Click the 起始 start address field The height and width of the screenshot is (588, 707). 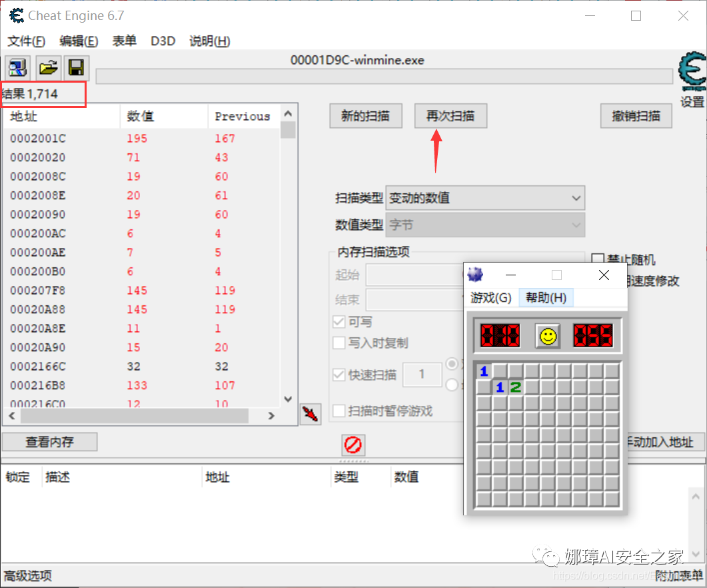pyautogui.click(x=416, y=275)
